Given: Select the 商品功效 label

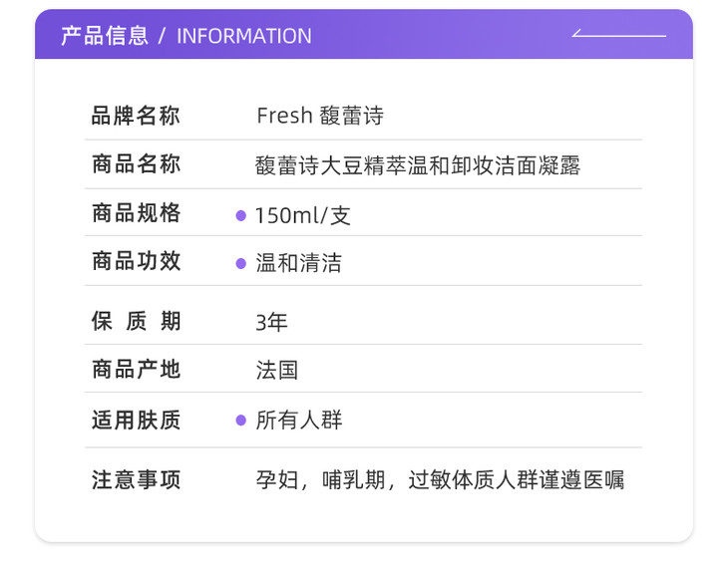Looking at the screenshot, I should coord(136,261).
